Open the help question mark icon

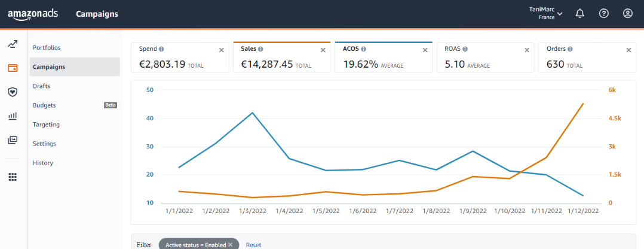[x=603, y=14]
